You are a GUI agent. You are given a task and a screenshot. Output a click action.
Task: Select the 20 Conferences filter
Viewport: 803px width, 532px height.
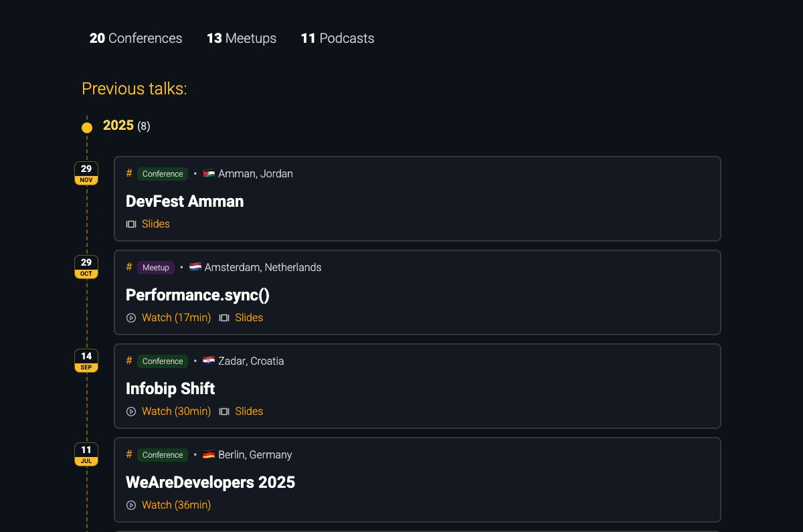tap(136, 38)
